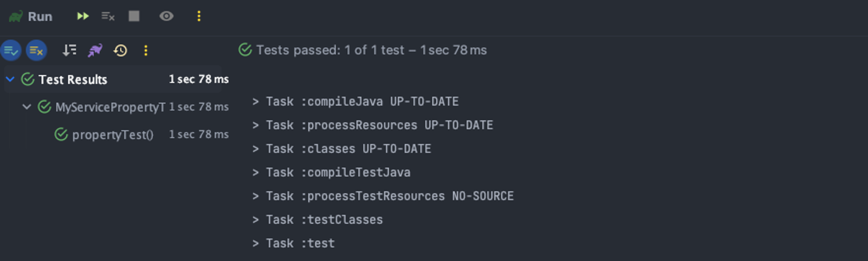Image resolution: width=868 pixels, height=261 pixels.
Task: Toggle Show Passed tests filter
Action: tap(11, 50)
